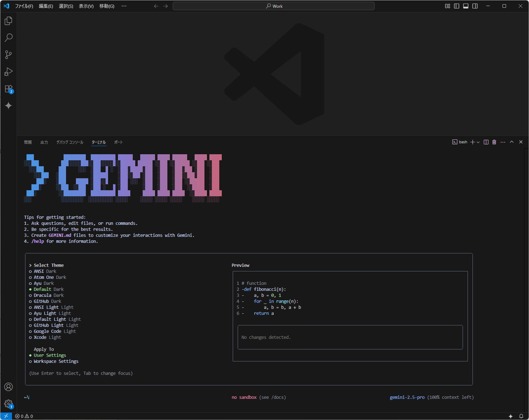529x420 pixels.
Task: Maximize the panel with the chevron up
Action: click(512, 142)
